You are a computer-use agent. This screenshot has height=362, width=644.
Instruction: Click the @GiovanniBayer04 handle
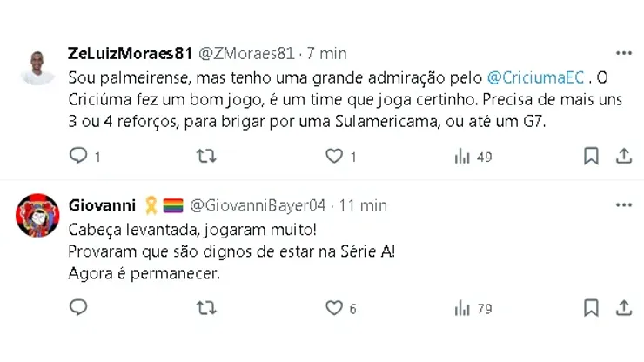pyautogui.click(x=258, y=205)
